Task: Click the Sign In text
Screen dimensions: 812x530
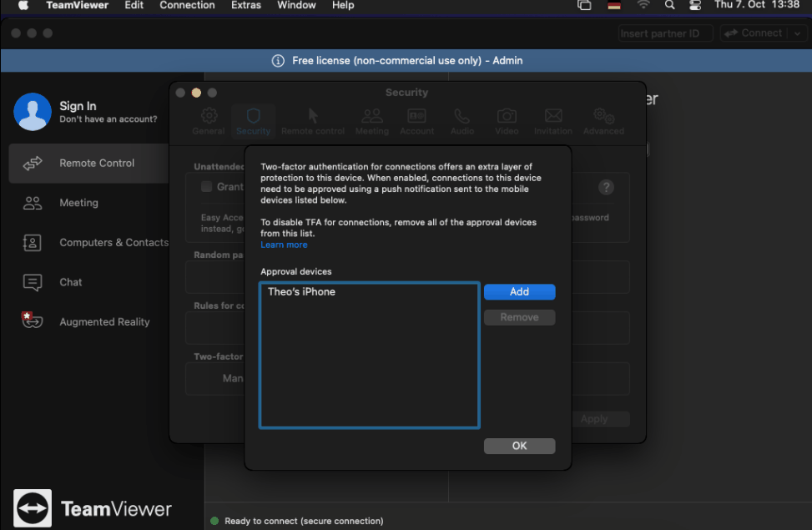Action: (x=78, y=106)
